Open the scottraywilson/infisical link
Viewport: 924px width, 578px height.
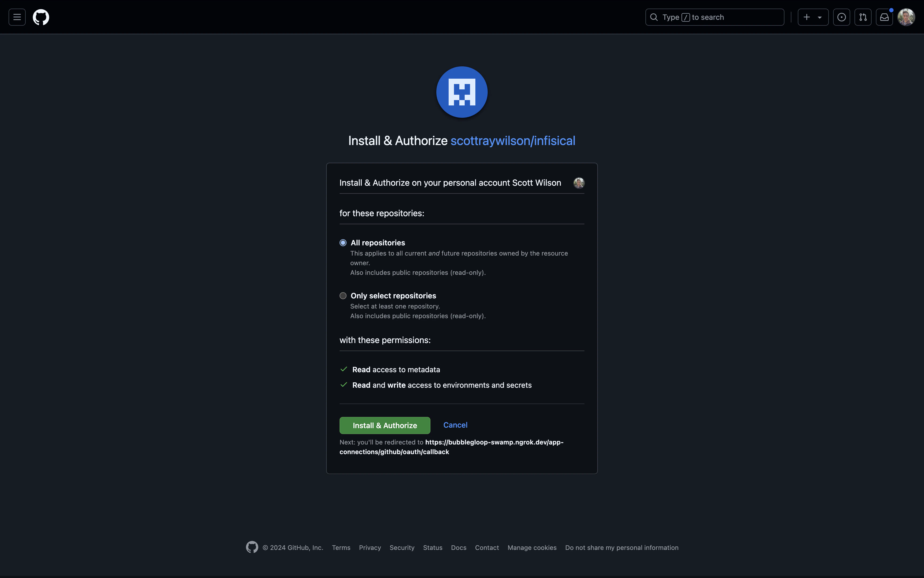click(513, 141)
